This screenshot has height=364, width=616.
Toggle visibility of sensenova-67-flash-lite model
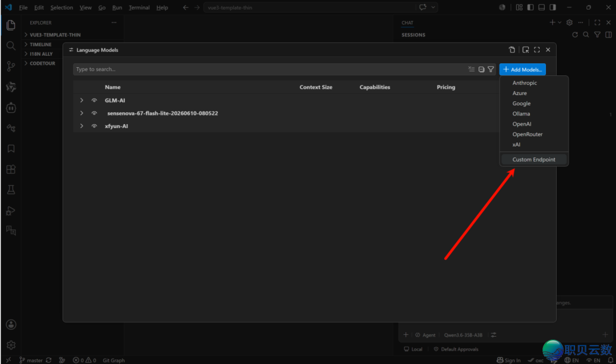click(94, 113)
